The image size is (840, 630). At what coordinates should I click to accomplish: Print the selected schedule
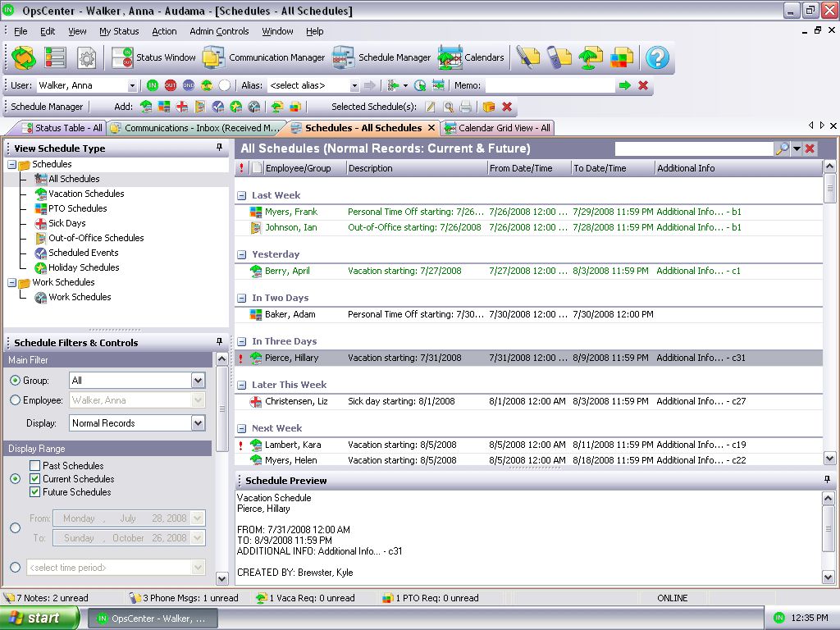point(466,107)
